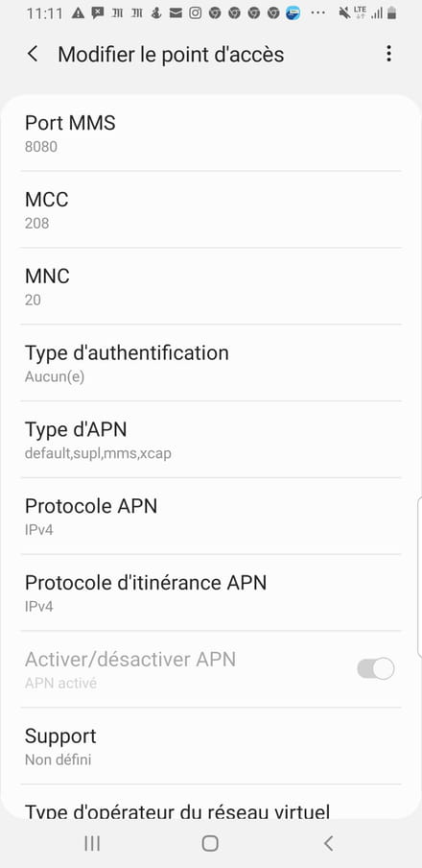Tap the mail notification icon in status bar
This screenshot has width=422, height=868.
click(x=176, y=13)
